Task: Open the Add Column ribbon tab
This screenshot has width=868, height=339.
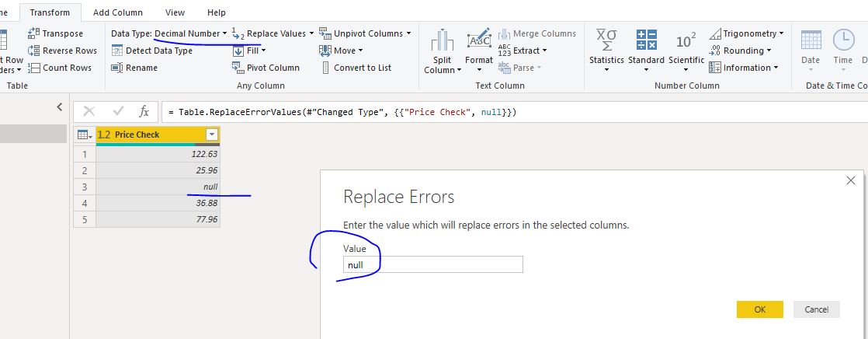Action: pyautogui.click(x=117, y=12)
